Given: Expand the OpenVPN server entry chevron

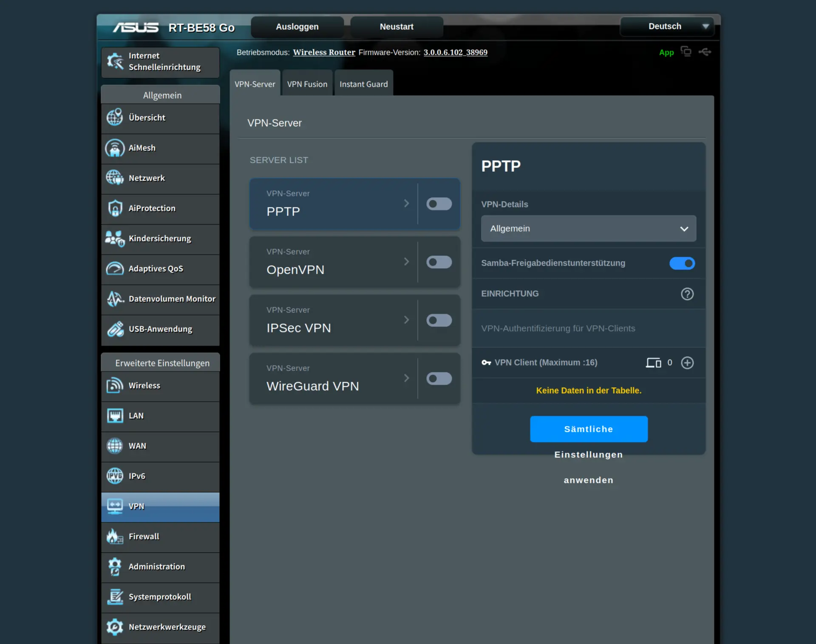Looking at the screenshot, I should coord(406,262).
